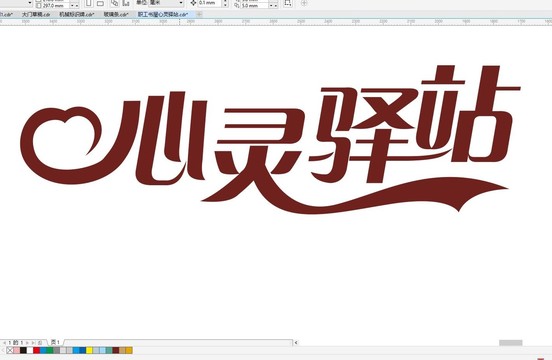Switch to 机械标识牌.cdr document tab
This screenshot has height=360, width=552.
(77, 14)
